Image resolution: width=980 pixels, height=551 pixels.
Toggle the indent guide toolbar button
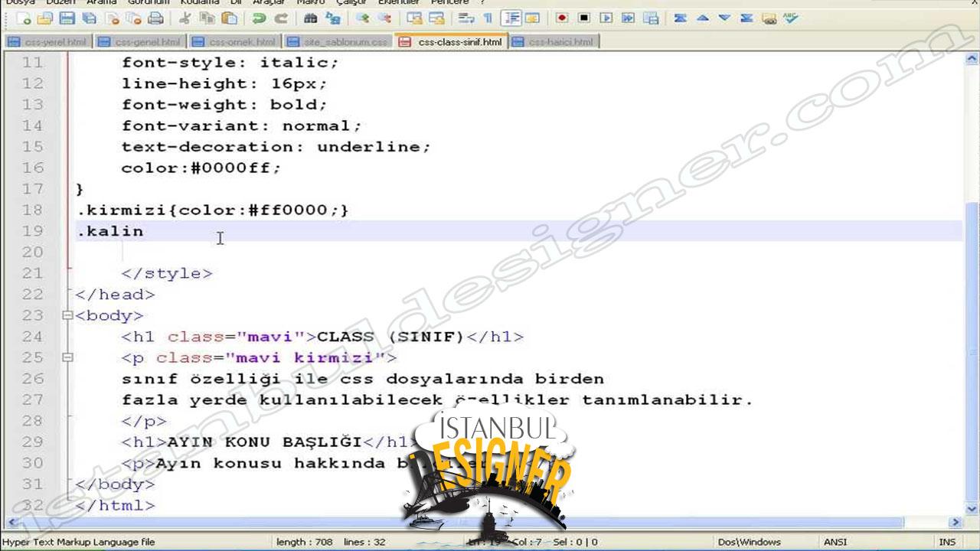pos(511,18)
